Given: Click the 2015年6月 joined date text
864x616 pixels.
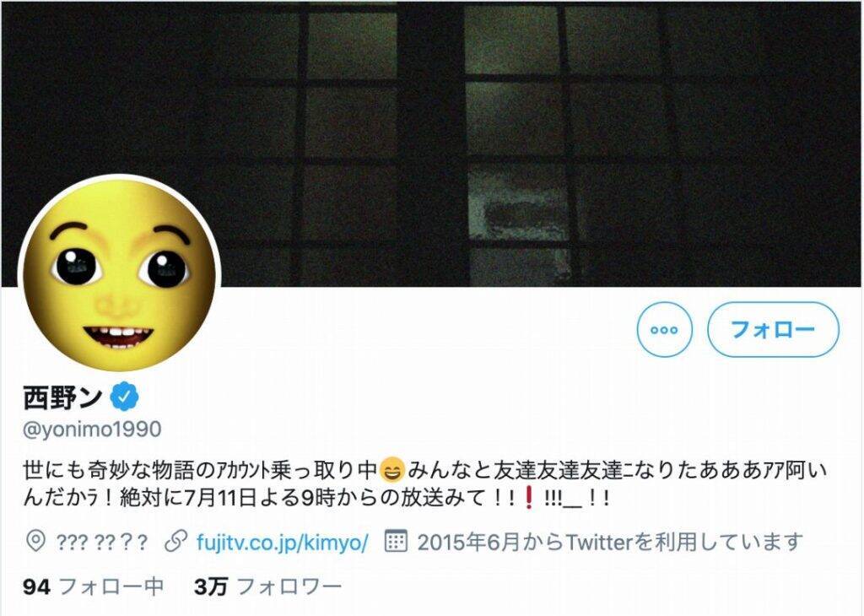Looking at the screenshot, I should click(x=609, y=543).
